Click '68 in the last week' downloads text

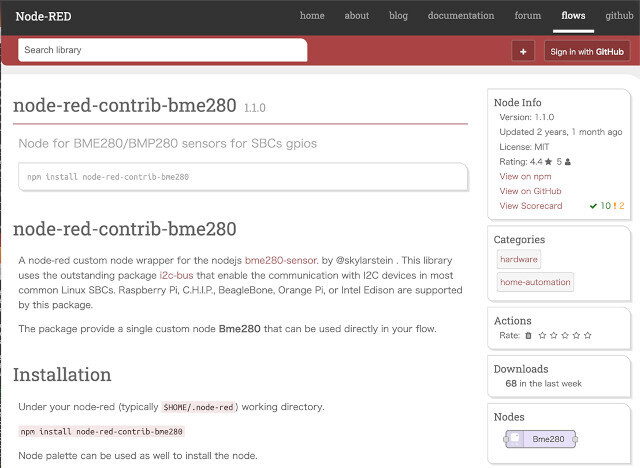543,384
